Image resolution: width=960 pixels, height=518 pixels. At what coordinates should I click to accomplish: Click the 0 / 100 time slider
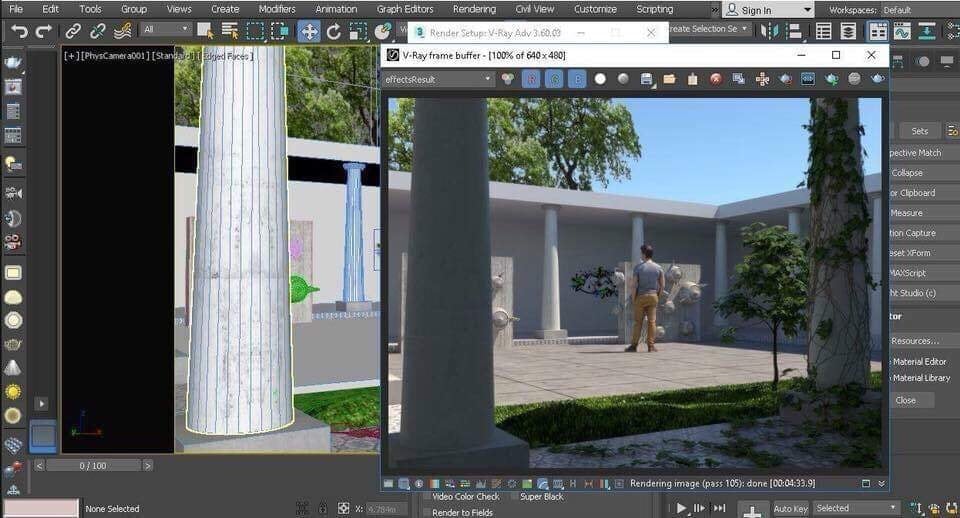[x=94, y=465]
